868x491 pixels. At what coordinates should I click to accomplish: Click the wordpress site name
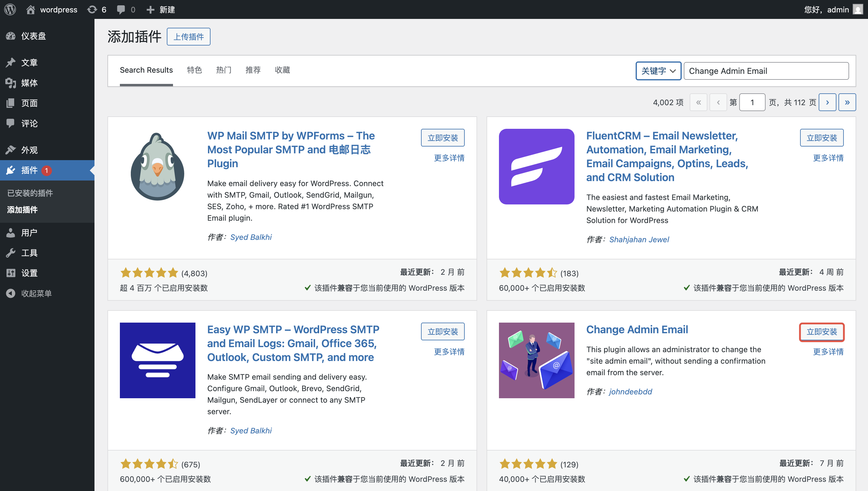pyautogui.click(x=59, y=9)
